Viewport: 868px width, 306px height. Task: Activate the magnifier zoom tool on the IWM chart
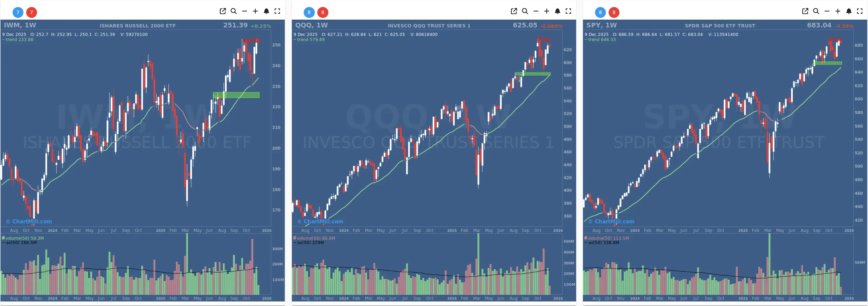tap(233, 11)
